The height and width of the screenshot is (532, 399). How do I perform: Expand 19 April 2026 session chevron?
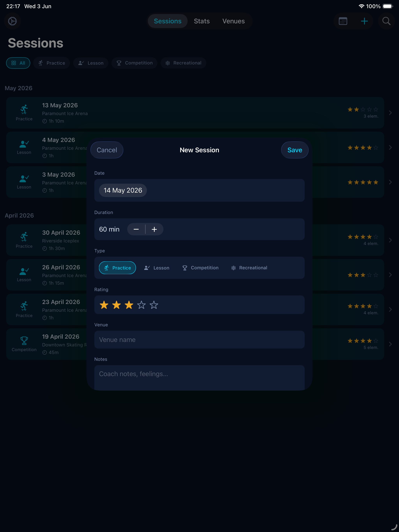390,344
